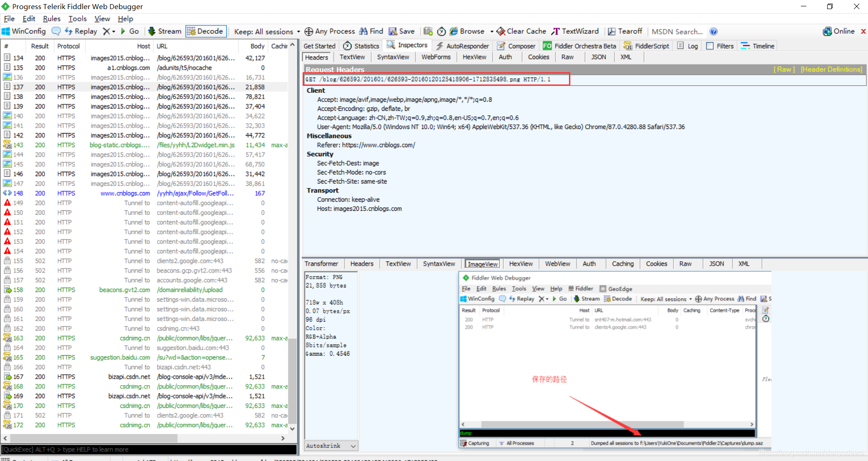Click the QuickExec command box

[x=149, y=450]
